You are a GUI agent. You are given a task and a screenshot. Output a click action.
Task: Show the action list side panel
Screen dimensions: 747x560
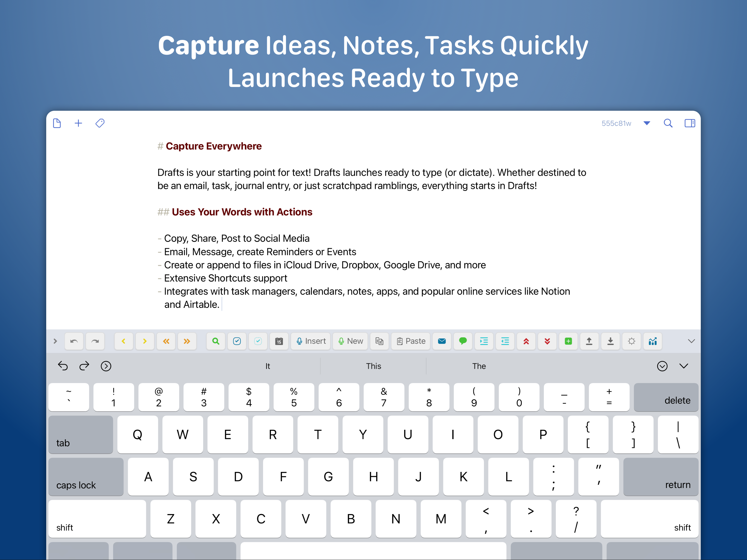[x=689, y=123]
